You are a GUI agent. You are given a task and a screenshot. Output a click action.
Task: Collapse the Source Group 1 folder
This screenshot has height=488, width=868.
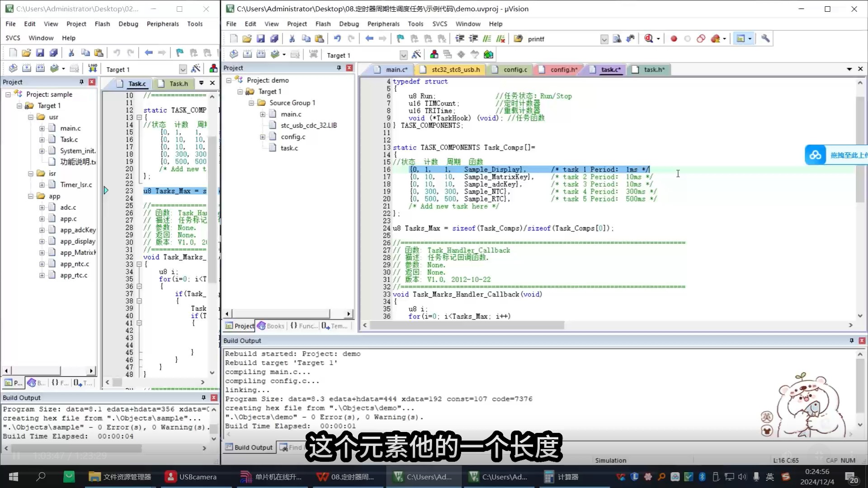[251, 103]
